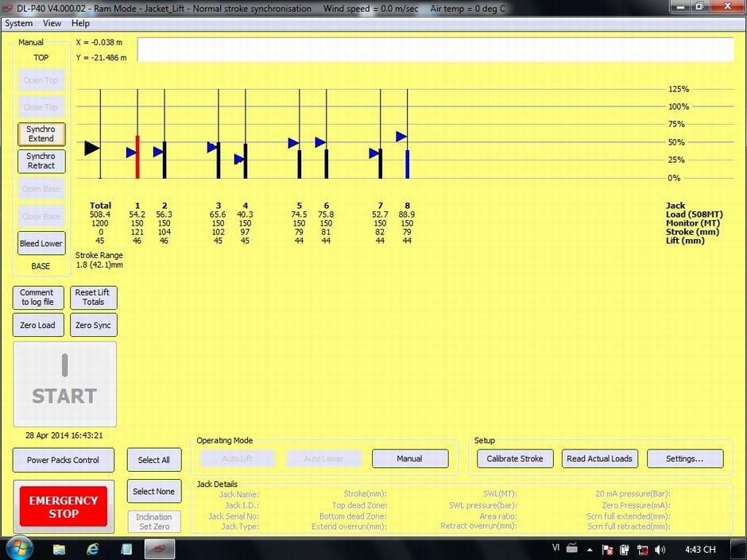This screenshot has width=747, height=560.
Task: Open the file explorer taskbar icon
Action: coord(60,549)
